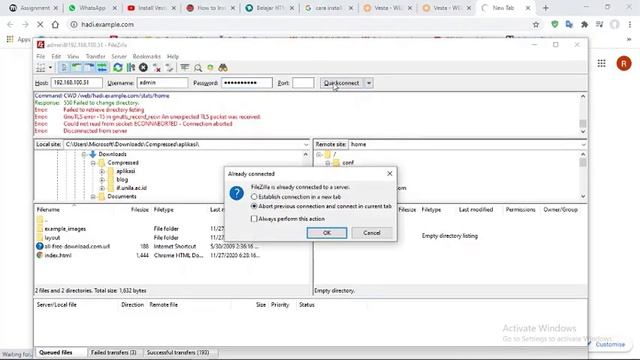Collapse the remote root folder node
The height and width of the screenshot is (360, 640).
pyautogui.click(x=319, y=154)
